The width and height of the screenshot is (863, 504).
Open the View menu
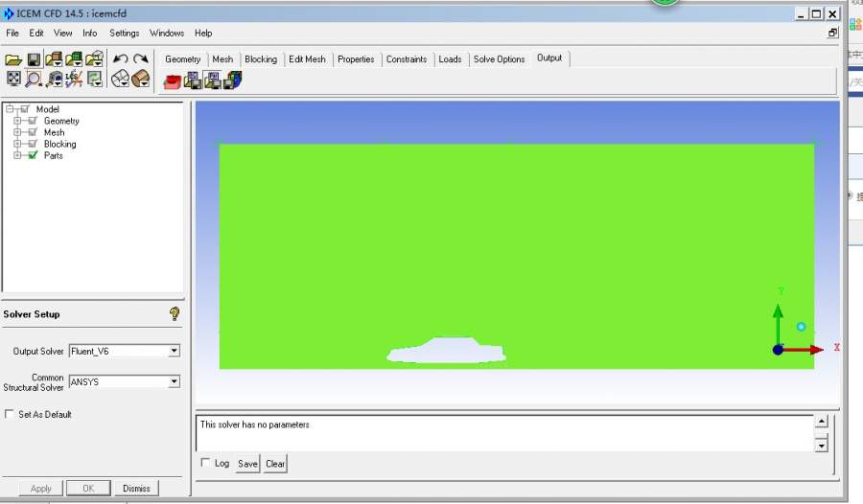click(x=62, y=33)
